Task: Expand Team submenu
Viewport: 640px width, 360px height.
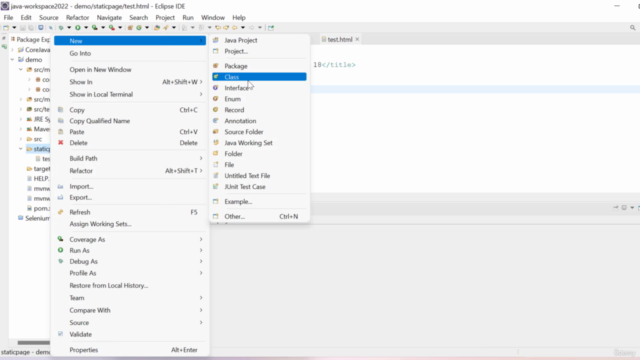Action: pos(201,298)
